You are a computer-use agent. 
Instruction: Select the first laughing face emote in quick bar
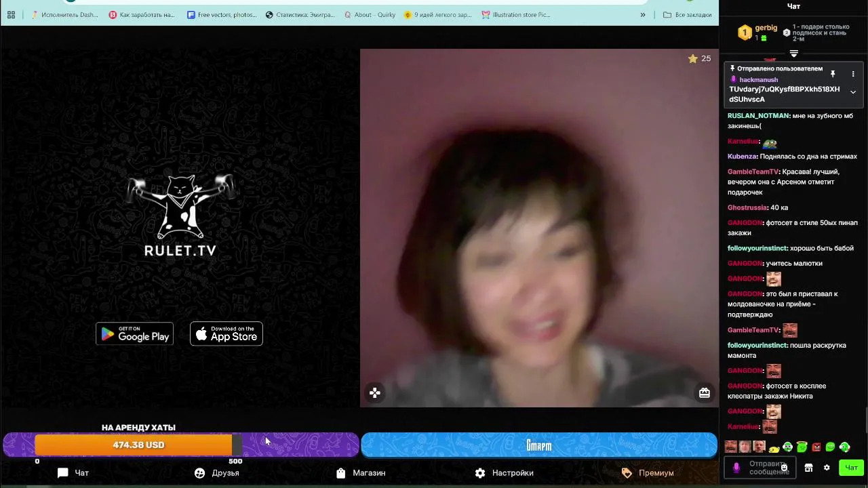point(731,447)
